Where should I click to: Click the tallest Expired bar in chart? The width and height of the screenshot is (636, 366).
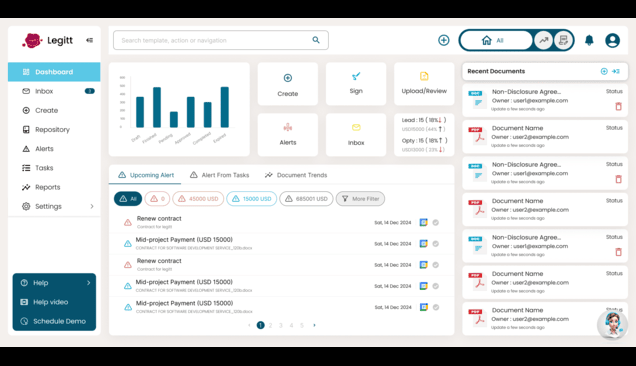point(224,107)
